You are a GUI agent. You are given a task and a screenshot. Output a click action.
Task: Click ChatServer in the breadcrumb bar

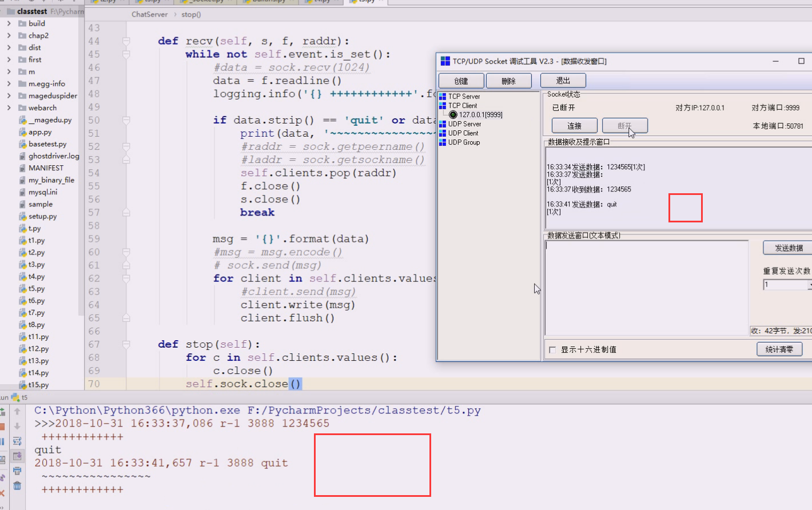tap(149, 14)
